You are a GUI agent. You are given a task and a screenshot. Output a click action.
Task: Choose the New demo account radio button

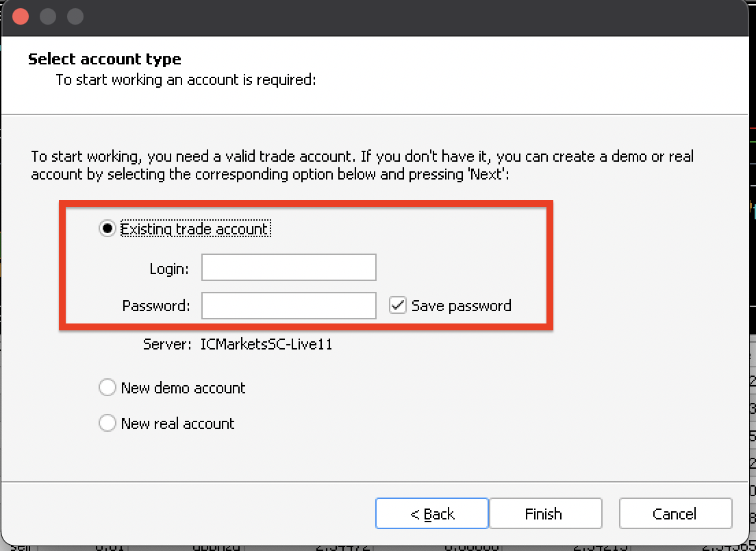[x=108, y=388]
